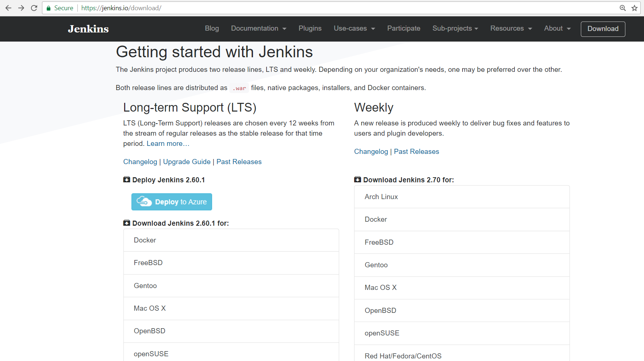Click the Download button in the navbar

pyautogui.click(x=603, y=29)
